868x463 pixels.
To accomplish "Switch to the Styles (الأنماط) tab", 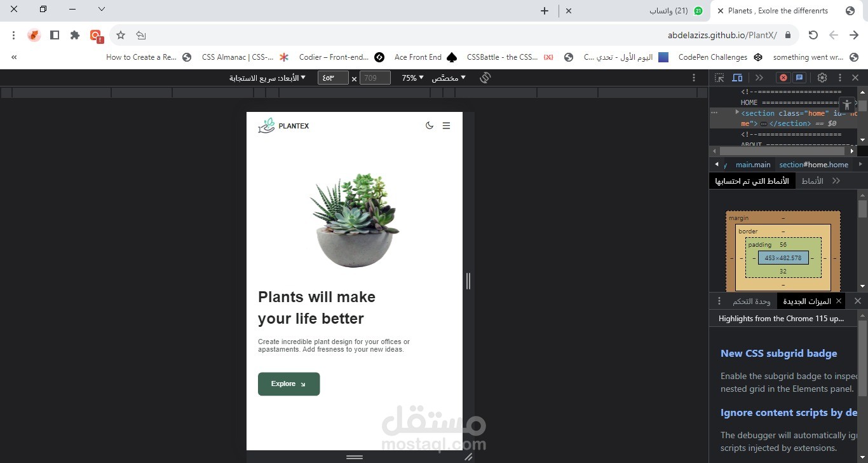I will [x=812, y=181].
